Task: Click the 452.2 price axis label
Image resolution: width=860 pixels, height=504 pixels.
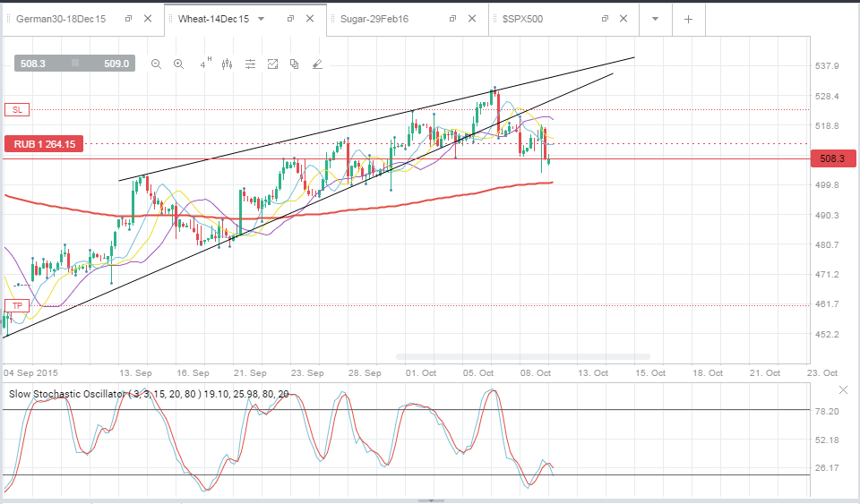Action: coord(827,334)
